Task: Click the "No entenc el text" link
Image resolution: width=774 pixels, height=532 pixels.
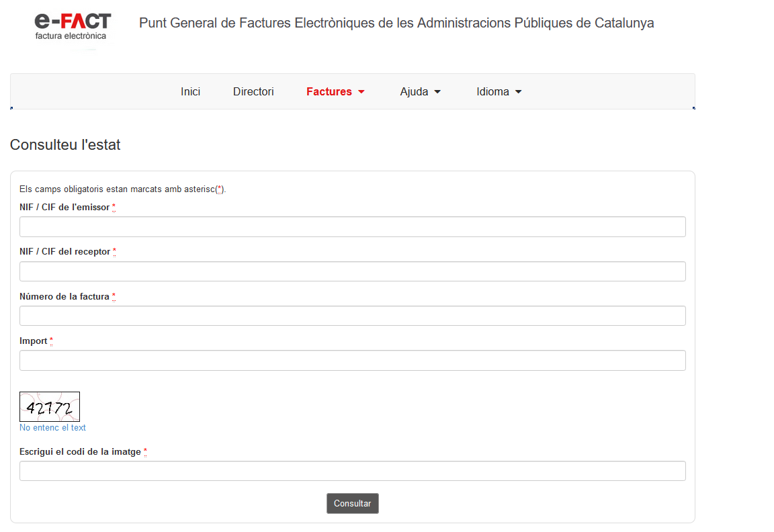Action: click(x=52, y=428)
